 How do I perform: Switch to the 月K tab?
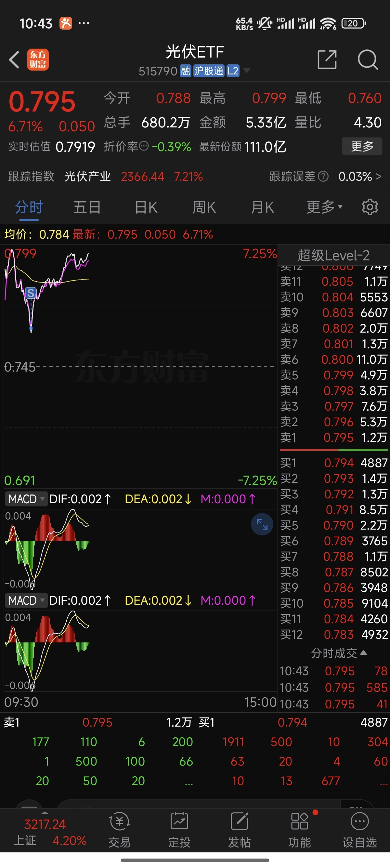coord(262,207)
